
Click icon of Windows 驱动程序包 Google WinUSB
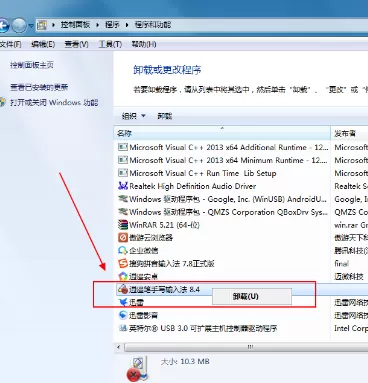point(123,199)
